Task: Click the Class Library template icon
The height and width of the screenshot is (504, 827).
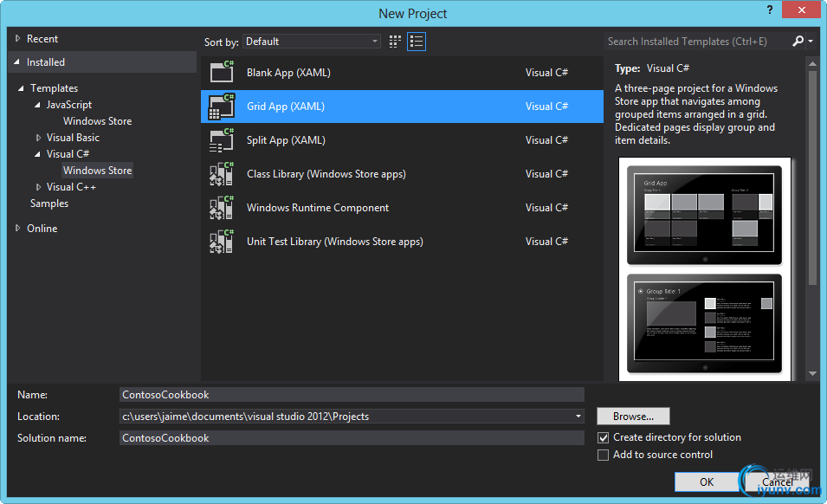Action: coord(223,174)
